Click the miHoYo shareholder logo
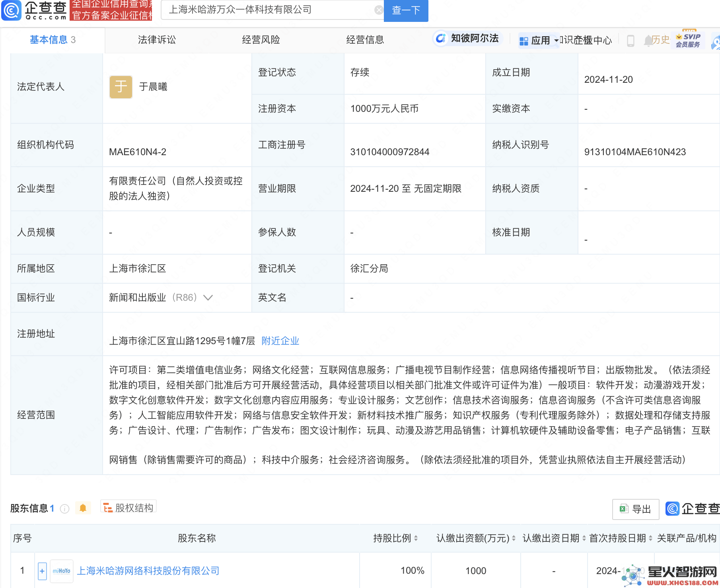Viewport: 720px width, 588px height. point(62,571)
